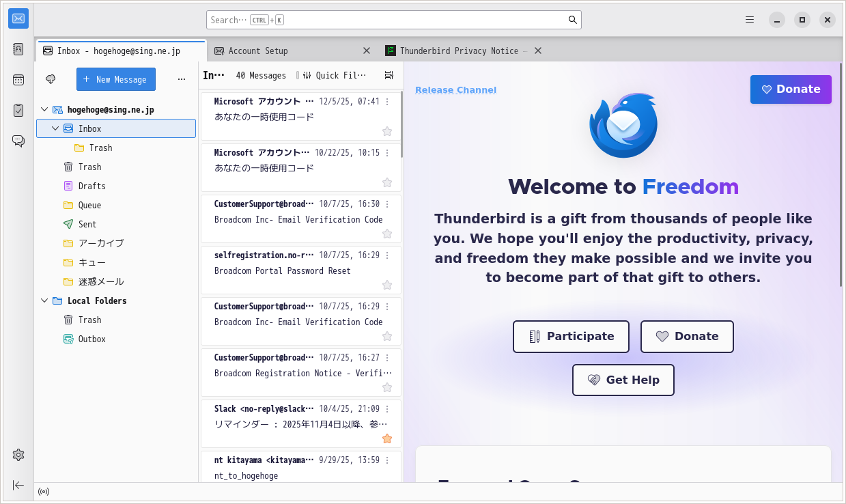Select the Trash subfolder under Inbox
The image size is (846, 504).
(x=116, y=148)
